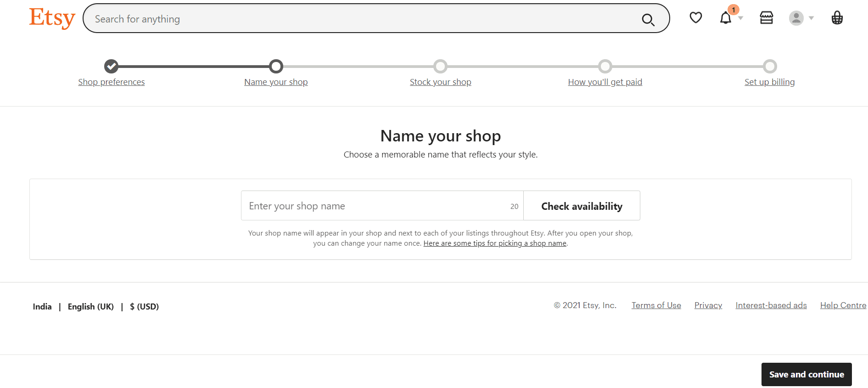Screen dimensions: 868x388
Task: Click Set up billing step circle
Action: pyautogui.click(x=770, y=67)
